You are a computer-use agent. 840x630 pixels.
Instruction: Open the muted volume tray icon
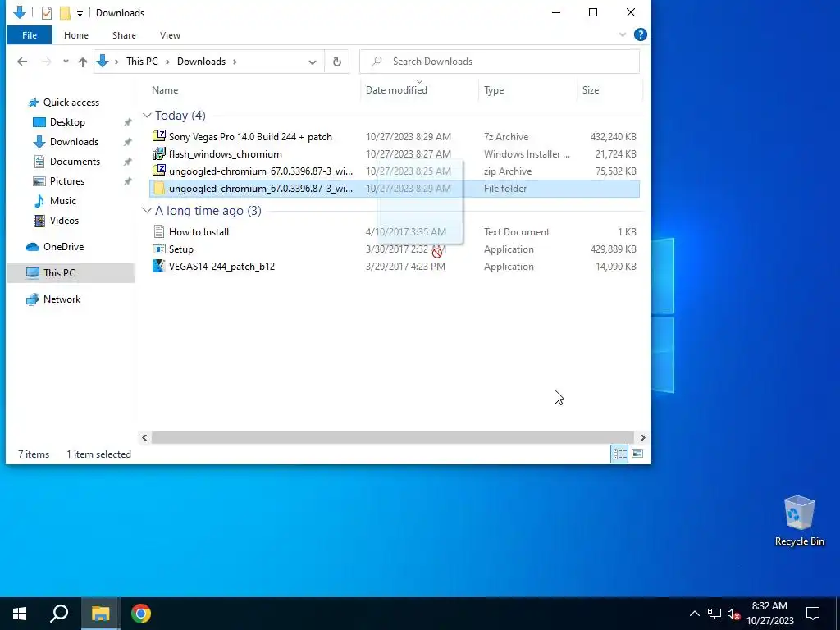pyautogui.click(x=733, y=614)
